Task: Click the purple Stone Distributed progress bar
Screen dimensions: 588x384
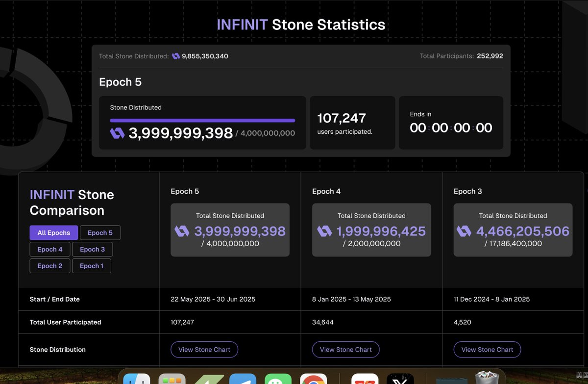Action: [x=202, y=120]
